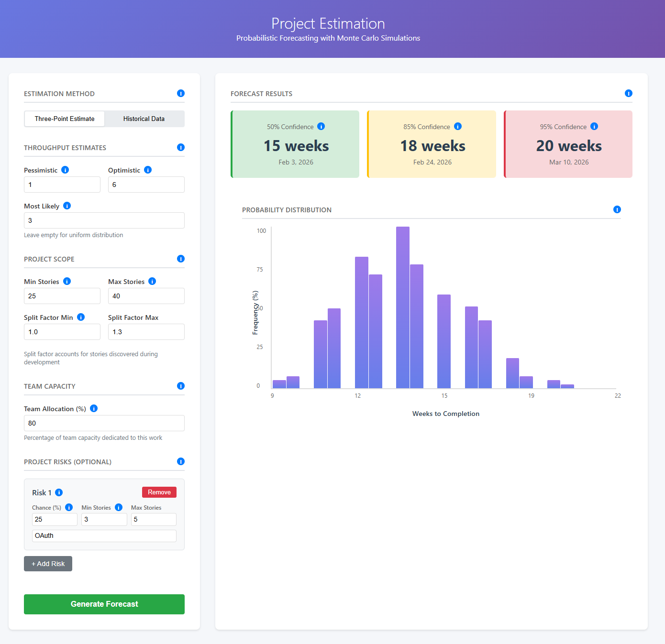Focus the Team Allocation (%) field
Viewport: 665px width, 644px height.
click(x=104, y=423)
